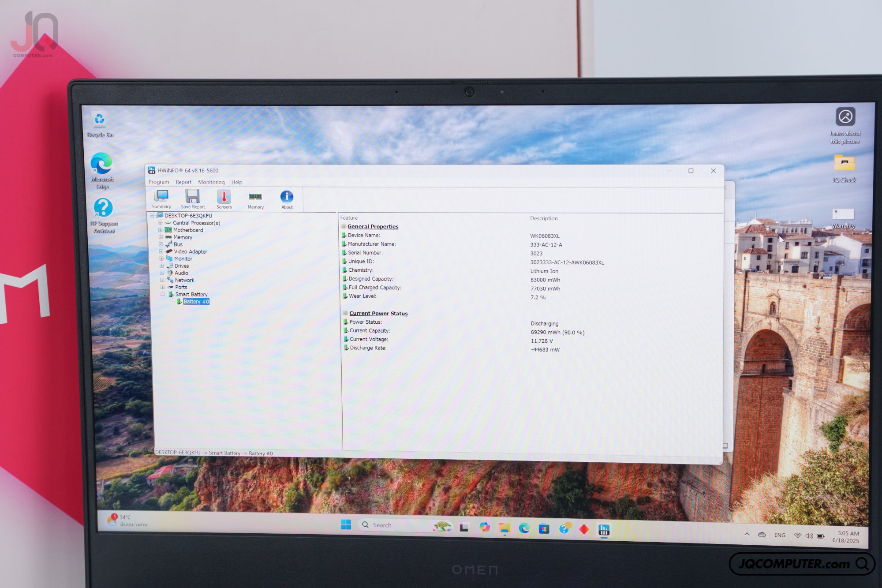Open File Explorer from the taskbar
882x588 pixels.
coord(504,528)
